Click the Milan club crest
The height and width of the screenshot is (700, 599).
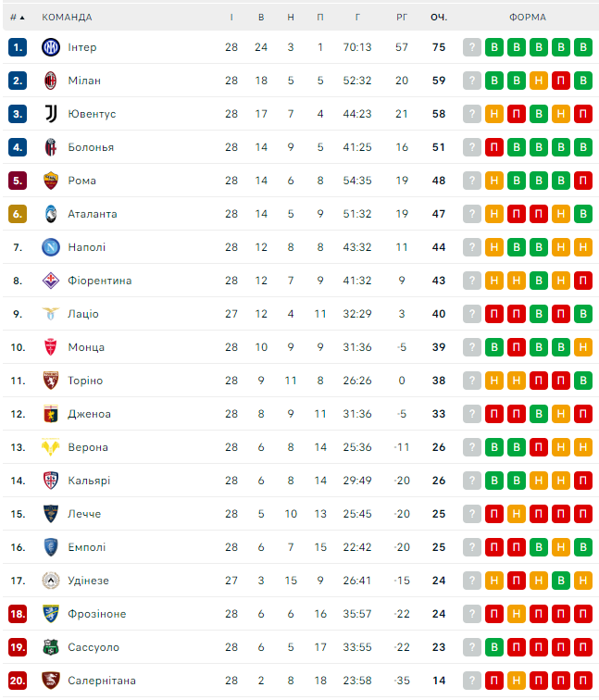coord(50,81)
